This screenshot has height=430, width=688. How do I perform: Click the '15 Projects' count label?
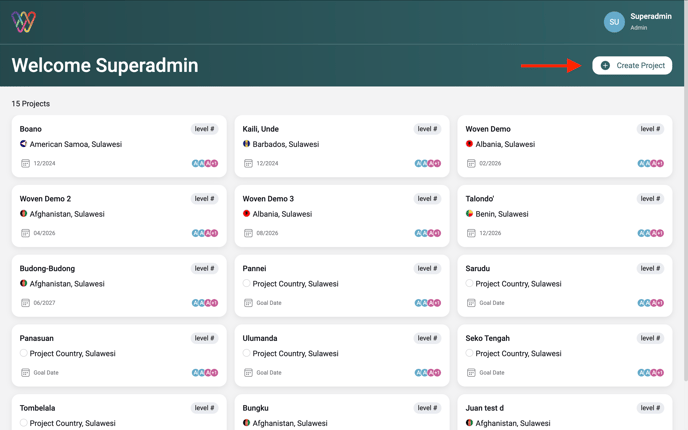click(31, 104)
